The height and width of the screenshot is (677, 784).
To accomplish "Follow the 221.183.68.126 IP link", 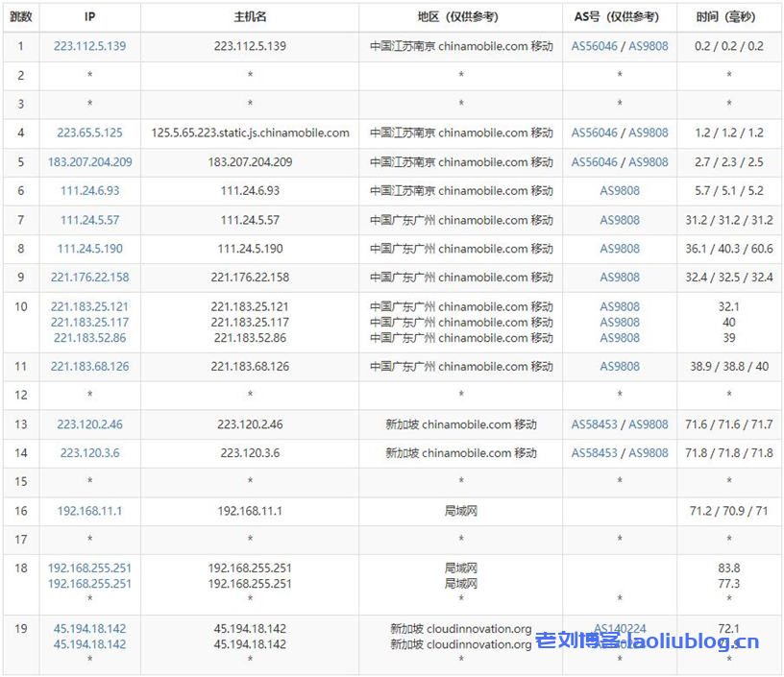I will tap(89, 367).
